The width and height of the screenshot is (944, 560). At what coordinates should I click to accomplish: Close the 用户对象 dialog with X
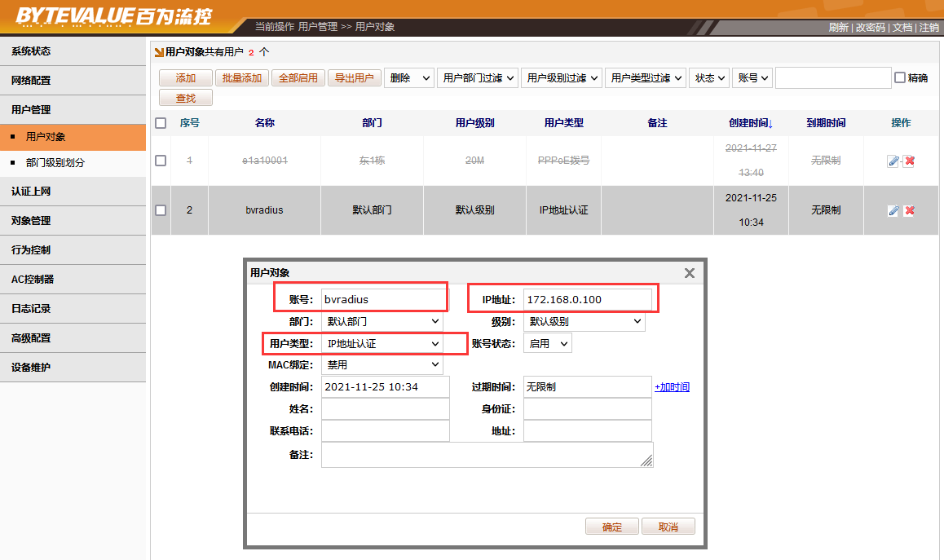pos(689,273)
